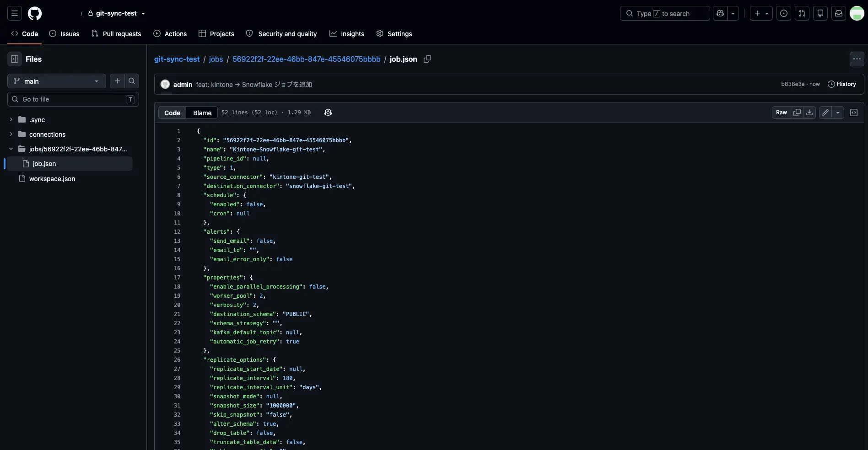
Task: Open the user avatar menu
Action: (857, 13)
